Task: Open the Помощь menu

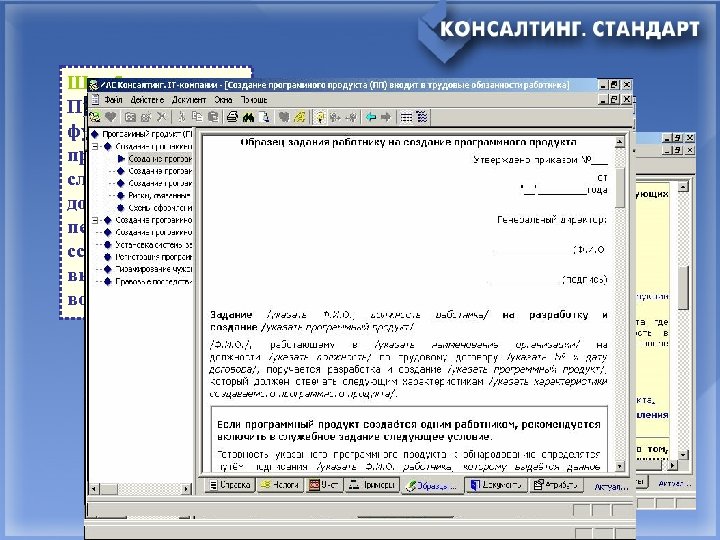Action: [254, 100]
